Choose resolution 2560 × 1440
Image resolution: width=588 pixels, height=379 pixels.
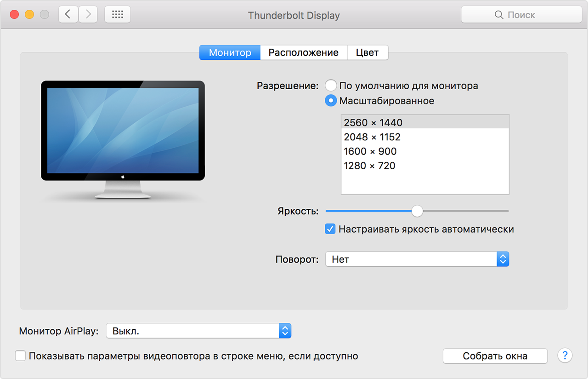point(425,122)
